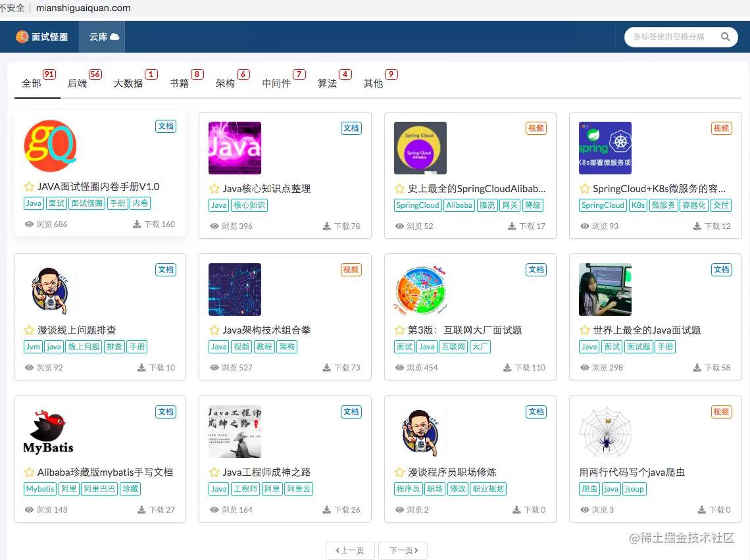
Task: Click download icon on Java核心知识点整理 card
Action: 327,226
